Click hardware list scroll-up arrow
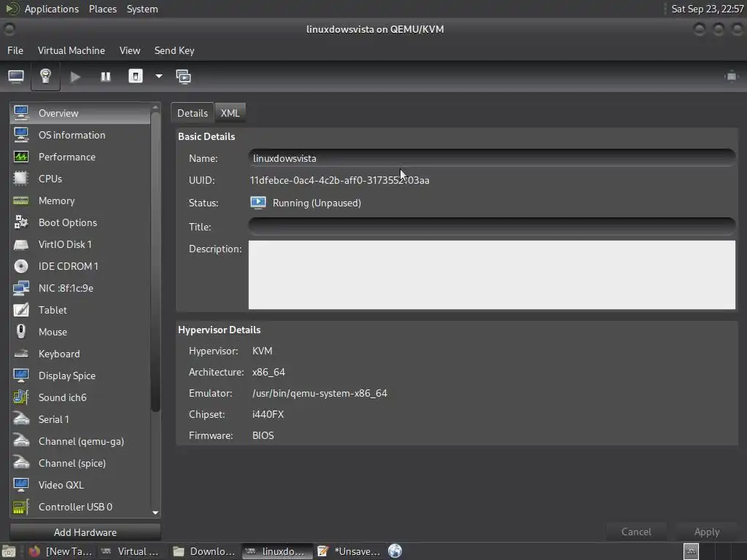Image resolution: width=747 pixels, height=560 pixels. (155, 107)
